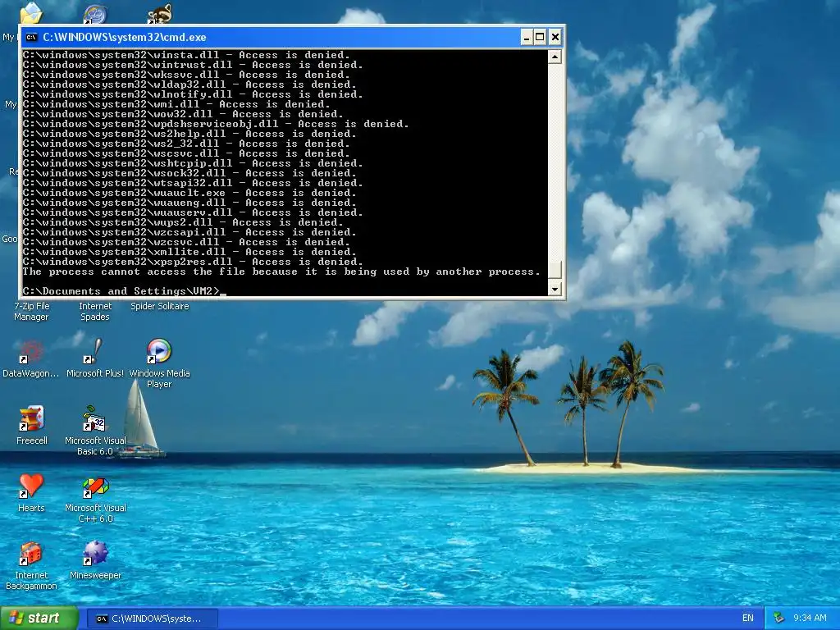This screenshot has width=840, height=630.
Task: Launch the Minesweeper desktop icon
Action: coord(95,560)
